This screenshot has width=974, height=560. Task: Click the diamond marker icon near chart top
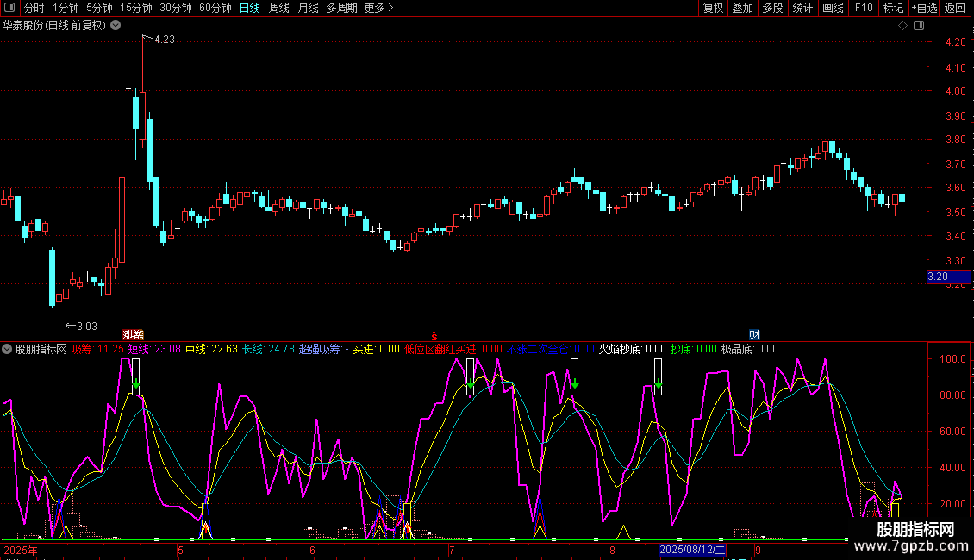pyautogui.click(x=902, y=26)
